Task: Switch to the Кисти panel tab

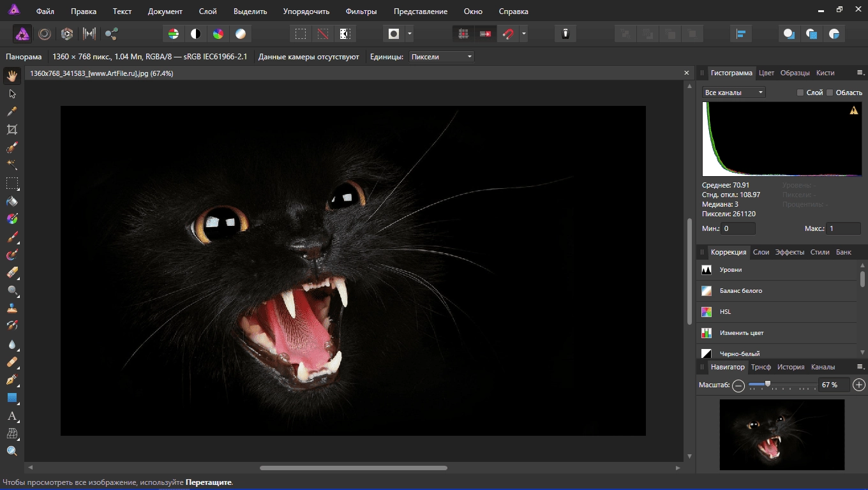Action: point(825,73)
